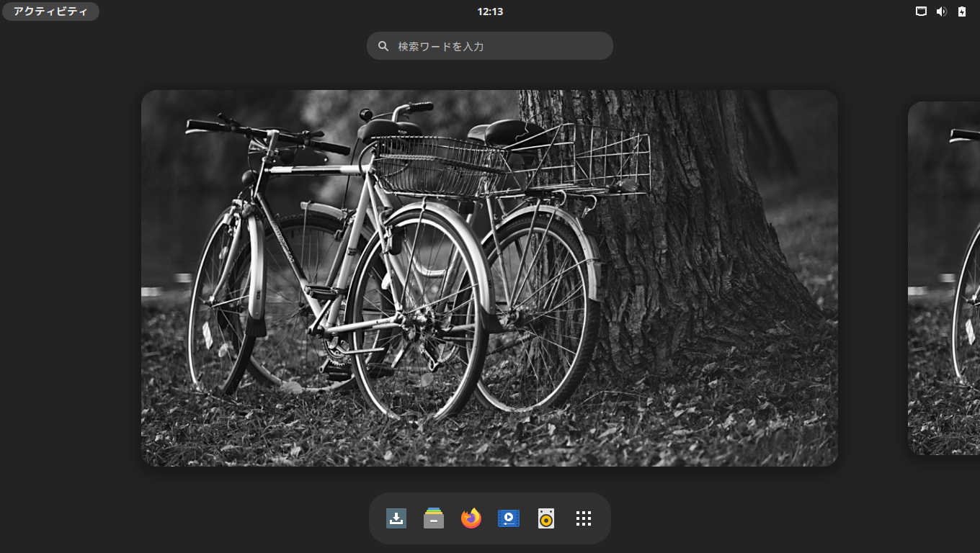Open Rhythmbox music player from the dock
Viewport: 980px width, 553px height.
(x=546, y=518)
